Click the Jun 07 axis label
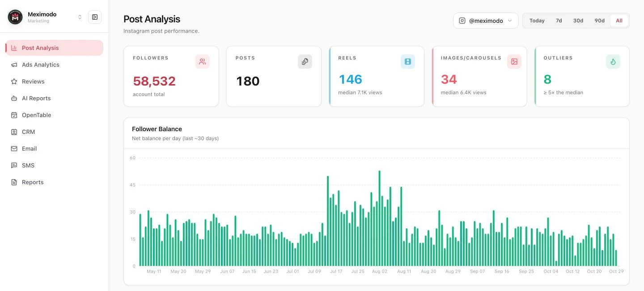Screen dimensions: 644x291 point(227,271)
